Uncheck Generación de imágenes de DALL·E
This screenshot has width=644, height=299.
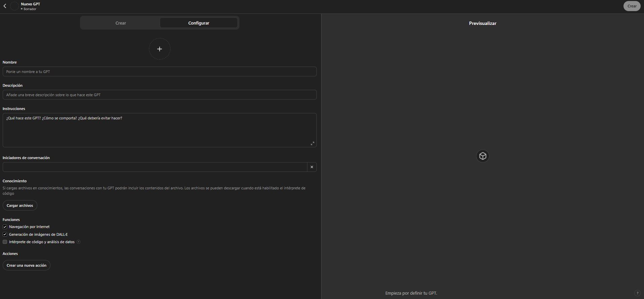[x=5, y=234]
